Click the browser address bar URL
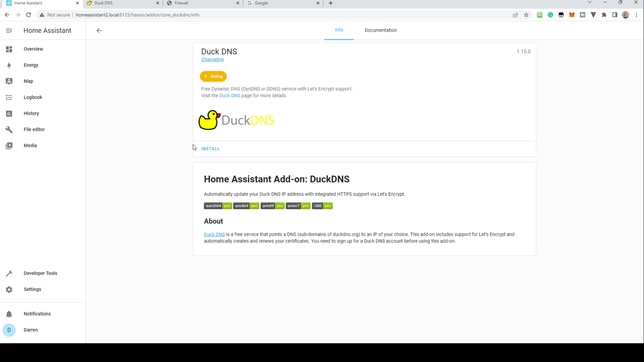This screenshot has width=644, height=362. pyautogui.click(x=138, y=15)
